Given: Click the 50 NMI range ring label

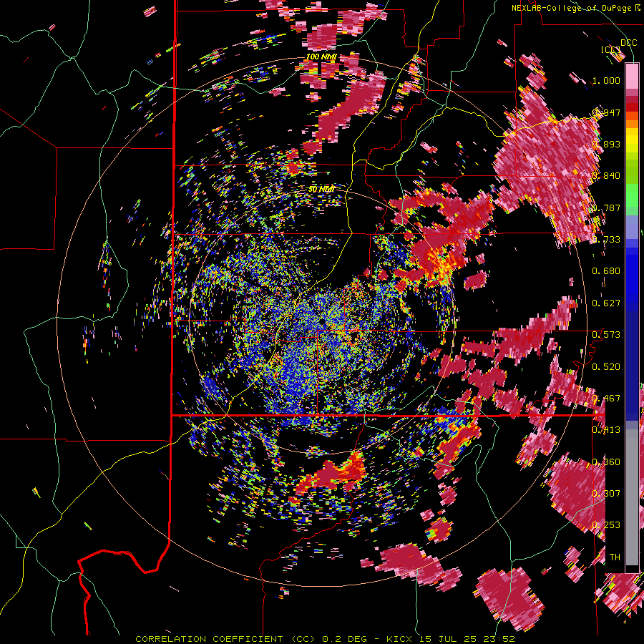Looking at the screenshot, I should (x=321, y=189).
